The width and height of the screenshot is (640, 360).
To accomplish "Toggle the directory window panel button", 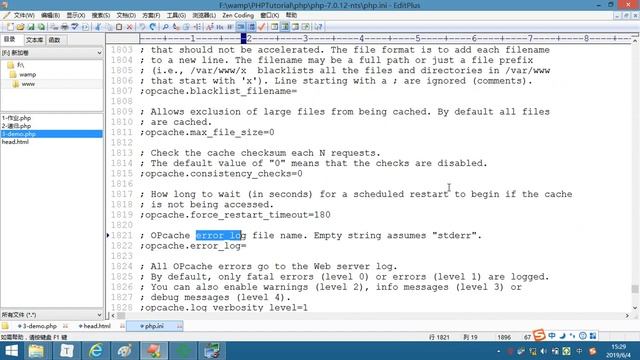I will coord(285,27).
